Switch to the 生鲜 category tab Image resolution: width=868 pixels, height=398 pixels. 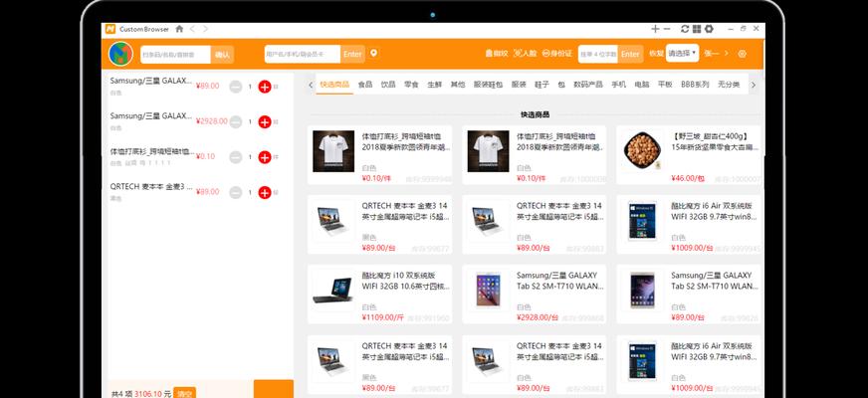435,85
